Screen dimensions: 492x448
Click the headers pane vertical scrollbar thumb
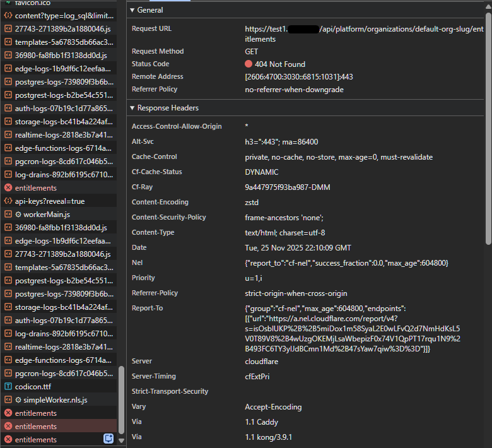pos(488,128)
